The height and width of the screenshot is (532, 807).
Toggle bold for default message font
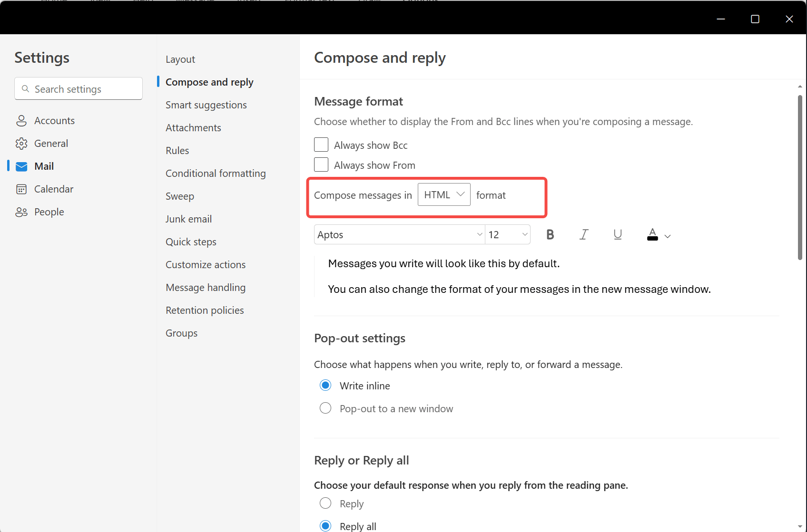pos(550,234)
